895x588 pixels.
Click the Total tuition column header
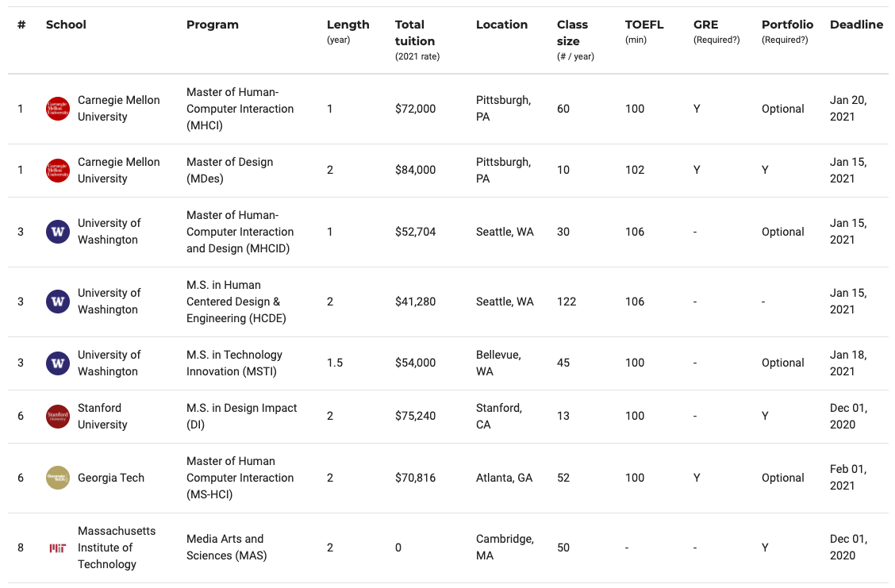(415, 33)
